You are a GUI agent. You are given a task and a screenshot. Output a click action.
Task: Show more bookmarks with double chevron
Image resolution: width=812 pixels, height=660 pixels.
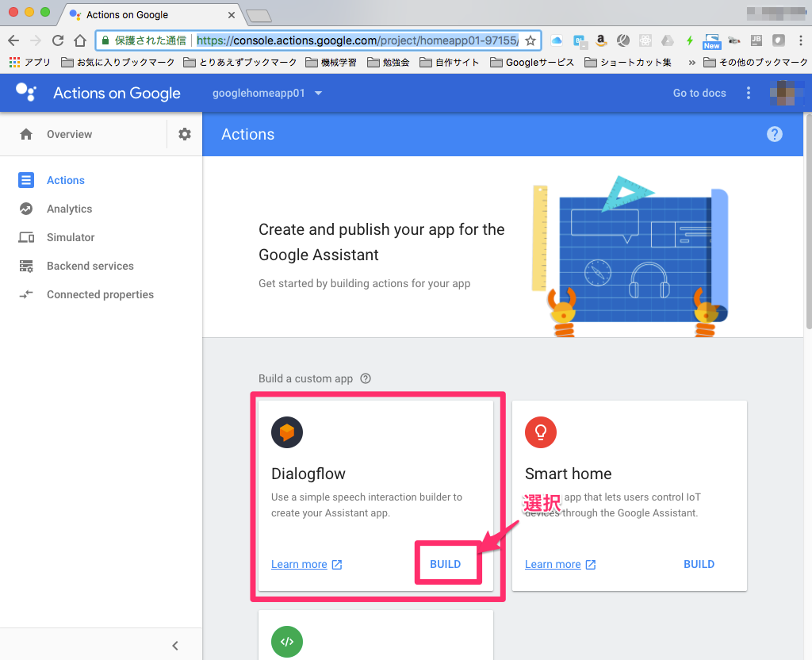click(691, 63)
